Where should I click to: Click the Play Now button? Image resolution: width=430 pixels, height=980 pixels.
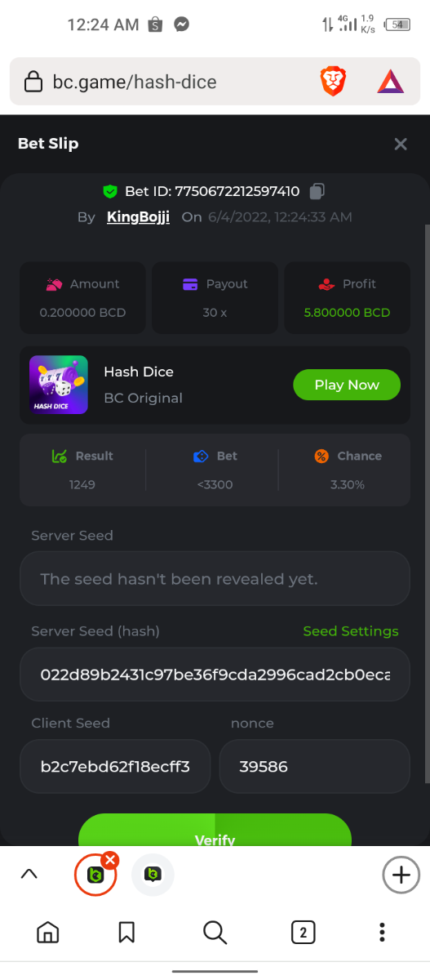pyautogui.click(x=347, y=385)
